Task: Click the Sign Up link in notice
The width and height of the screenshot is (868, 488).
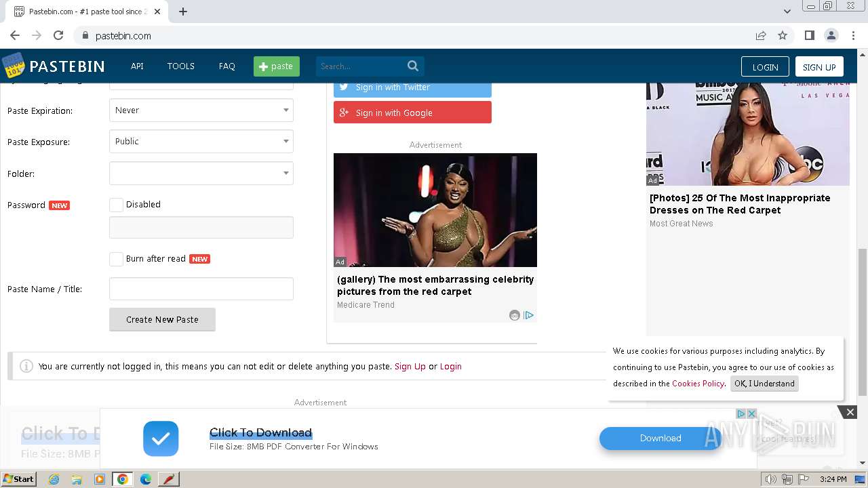Action: tap(410, 366)
